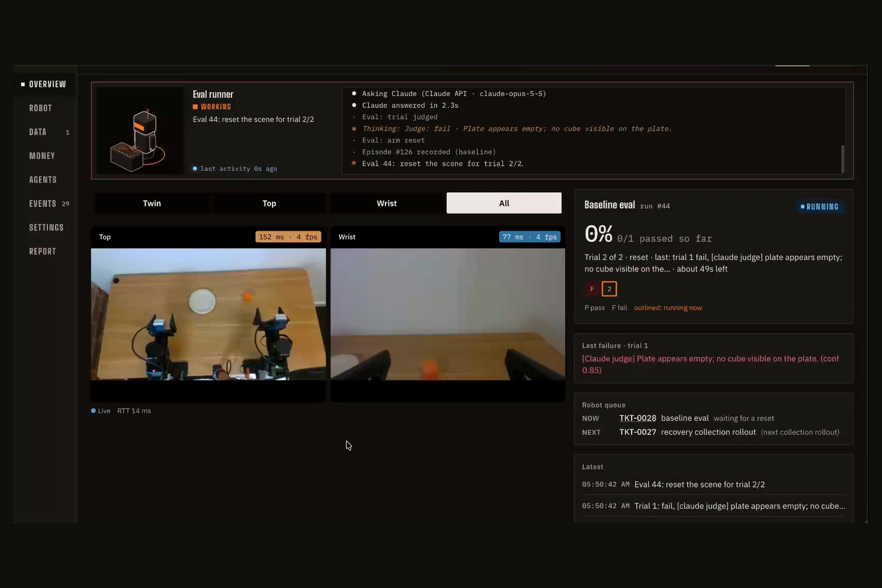
Task: Click the orange WORKING status indicator
Action: (212, 107)
